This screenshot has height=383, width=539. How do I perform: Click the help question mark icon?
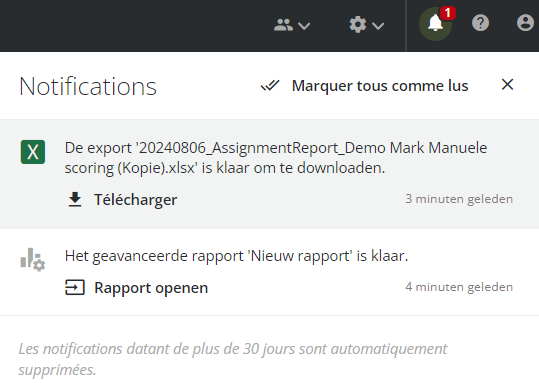[480, 23]
